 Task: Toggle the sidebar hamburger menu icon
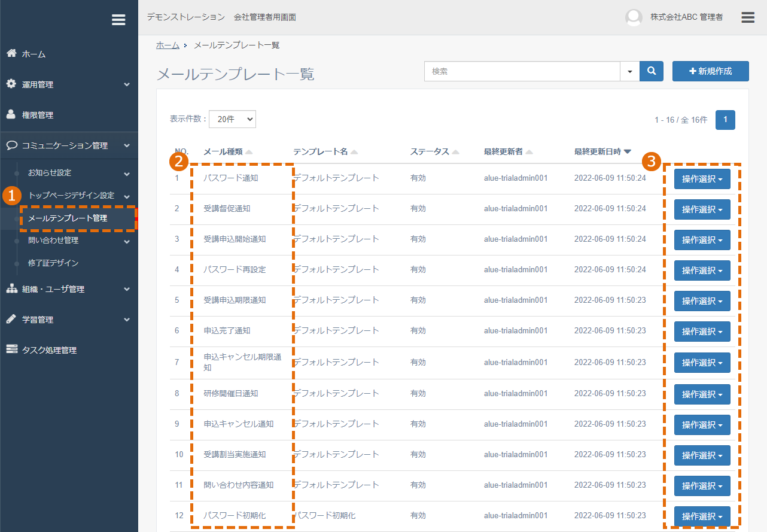118,20
